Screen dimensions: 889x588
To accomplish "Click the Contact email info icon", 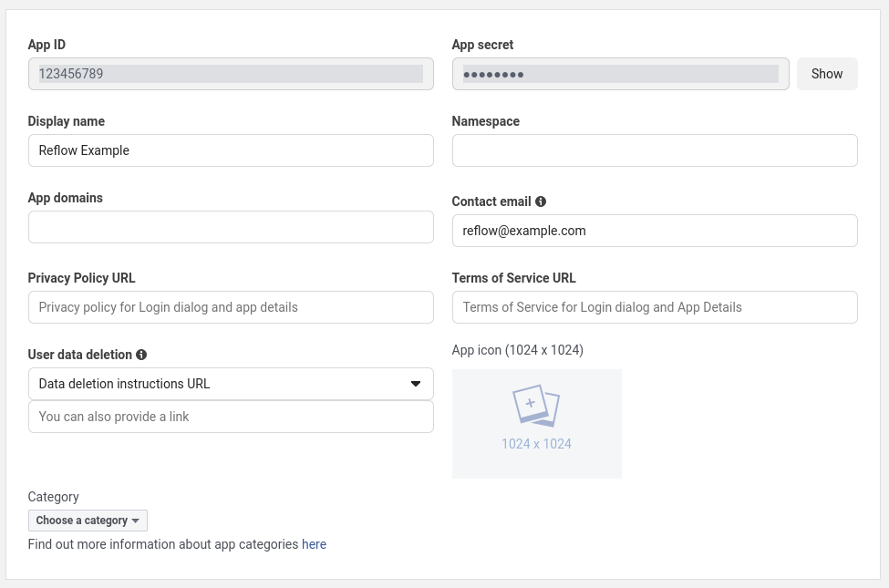I will (541, 201).
